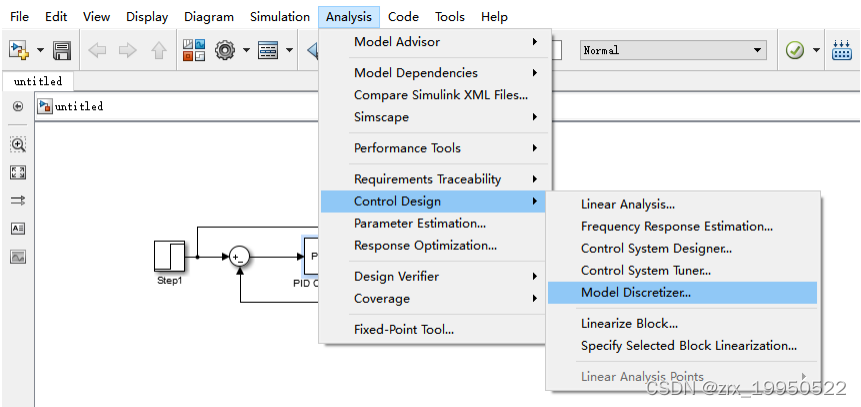Expand the Model Explorer dropdown arrow
This screenshot has width=861, height=407.
(x=289, y=51)
